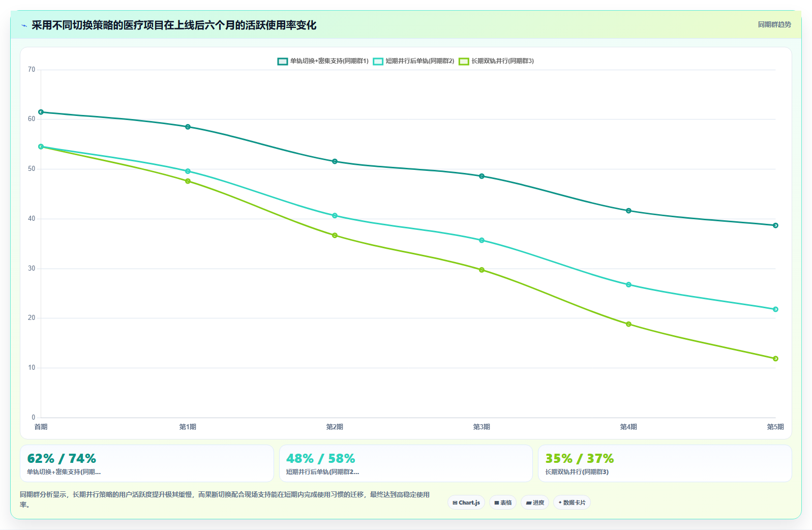The height and width of the screenshot is (530, 812).
Task: Click the summary paragraph starting 同期群分析显示
Action: (225, 499)
